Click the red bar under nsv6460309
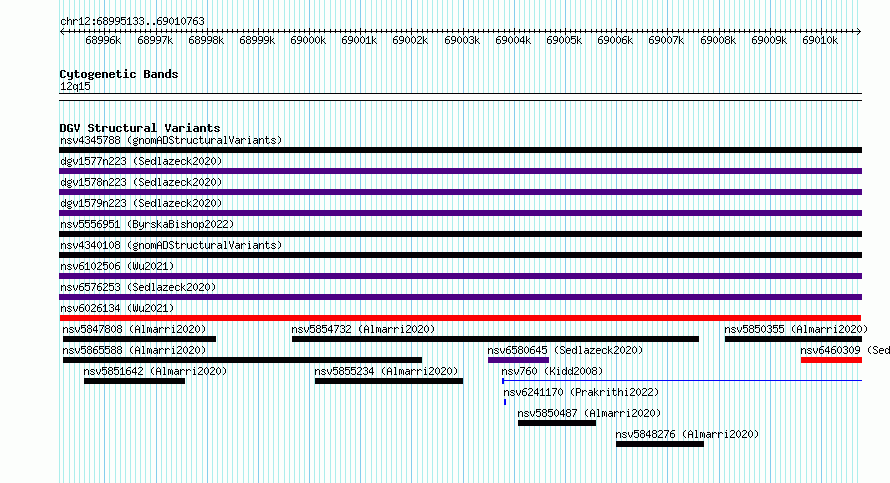 pyautogui.click(x=831, y=360)
